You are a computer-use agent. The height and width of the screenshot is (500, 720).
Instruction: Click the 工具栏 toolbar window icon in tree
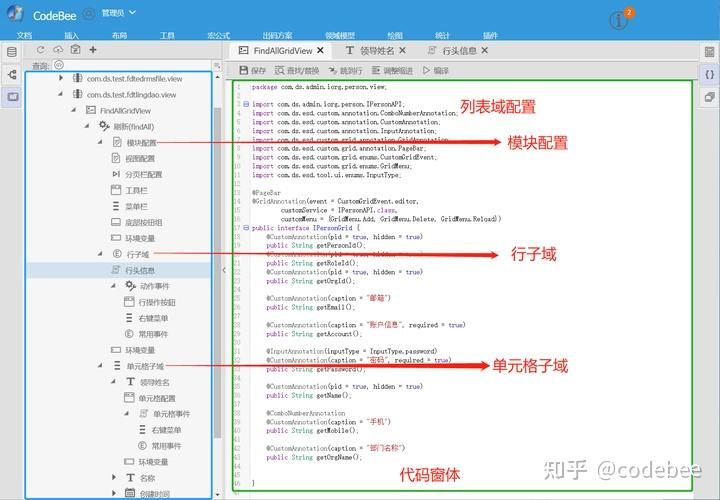click(116, 190)
